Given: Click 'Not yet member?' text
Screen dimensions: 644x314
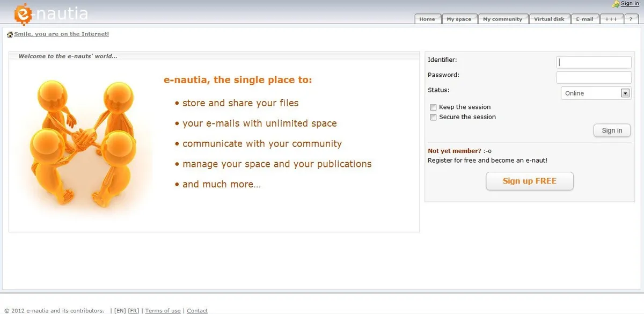Looking at the screenshot, I should pyautogui.click(x=455, y=151).
